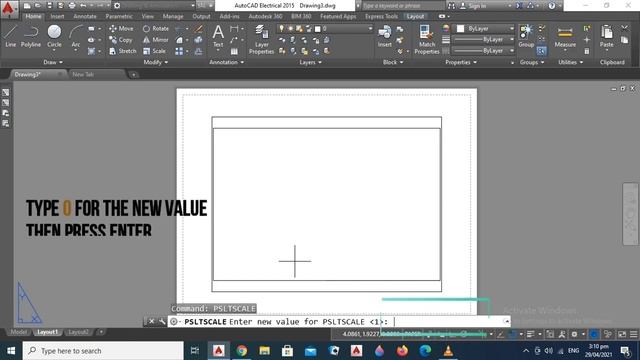This screenshot has height=360, width=640.
Task: Click the Insert block icon
Action: [384, 36]
